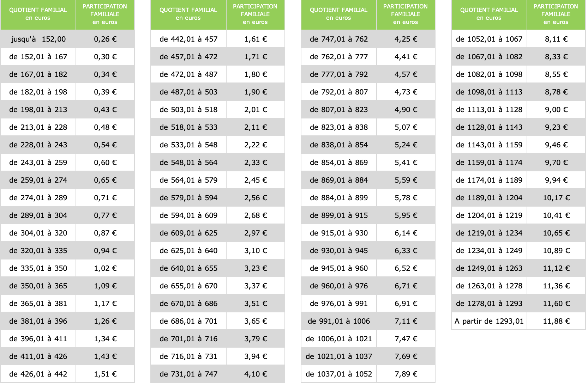Select the row 'de 609,01 à 625'
588x385 pixels.
pos(218,233)
